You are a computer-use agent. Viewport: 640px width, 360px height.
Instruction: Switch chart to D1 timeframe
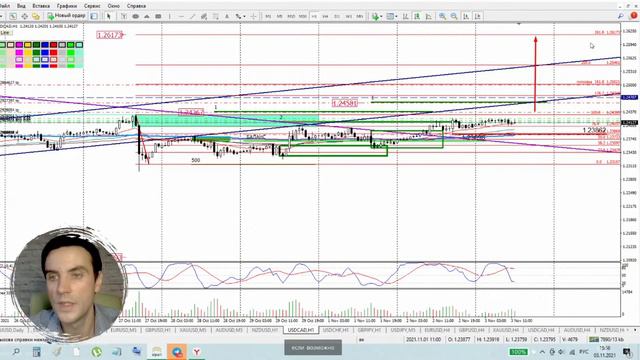(x=337, y=16)
